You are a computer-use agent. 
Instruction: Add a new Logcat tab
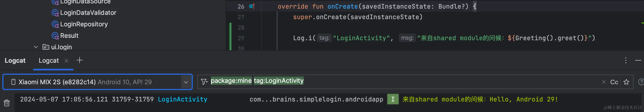(80, 60)
